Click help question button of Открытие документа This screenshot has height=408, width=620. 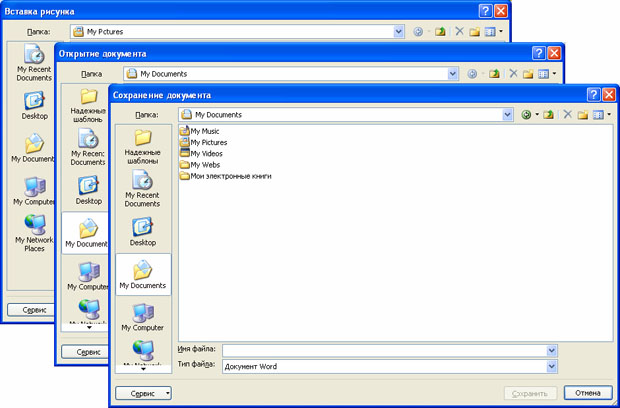[x=539, y=53]
